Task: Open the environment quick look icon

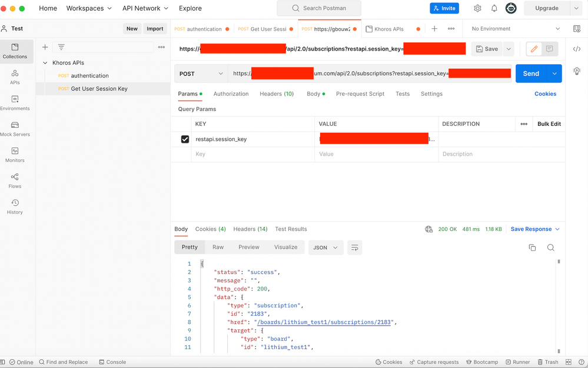Action: [x=577, y=29]
